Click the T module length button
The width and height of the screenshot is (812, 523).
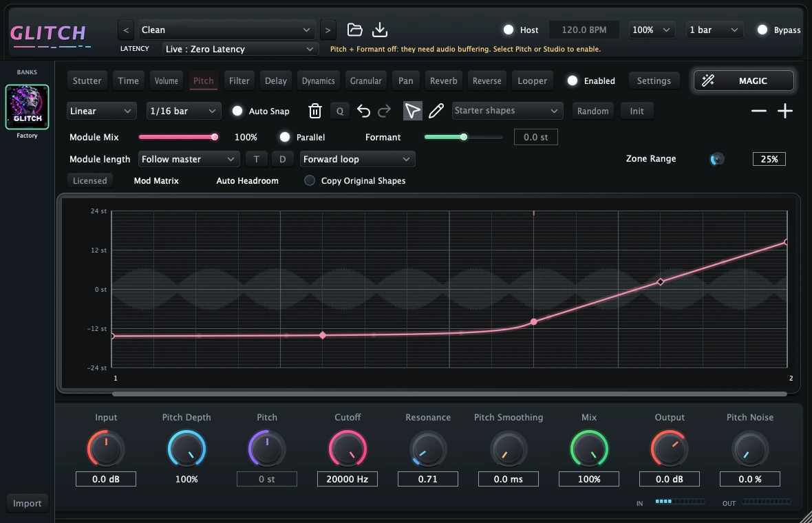click(257, 159)
